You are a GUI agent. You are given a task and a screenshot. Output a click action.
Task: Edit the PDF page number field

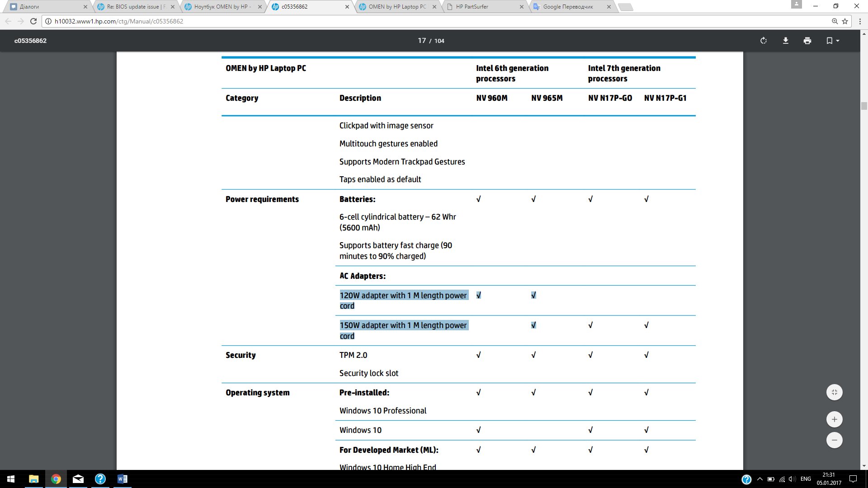coord(421,41)
